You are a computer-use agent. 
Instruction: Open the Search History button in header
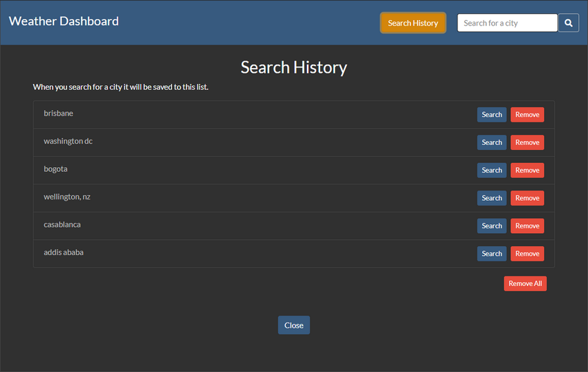point(413,23)
